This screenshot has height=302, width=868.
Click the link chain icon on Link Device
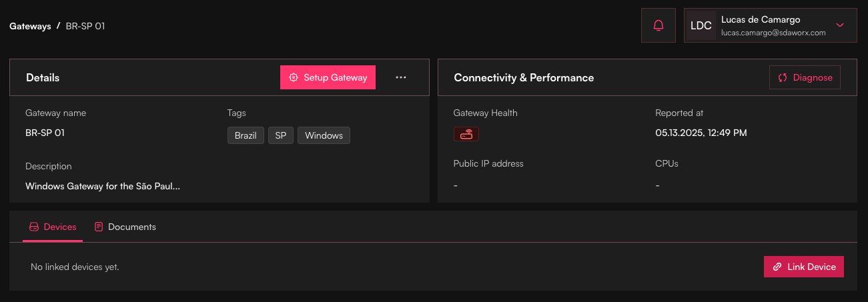click(x=777, y=267)
